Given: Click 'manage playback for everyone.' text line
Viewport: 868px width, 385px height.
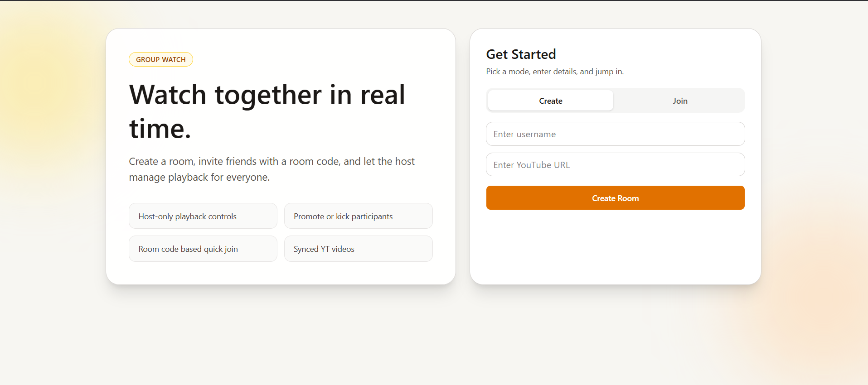Looking at the screenshot, I should 199,177.
